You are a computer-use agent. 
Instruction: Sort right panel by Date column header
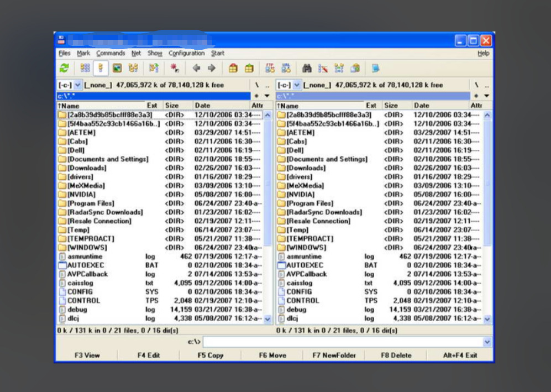point(421,105)
